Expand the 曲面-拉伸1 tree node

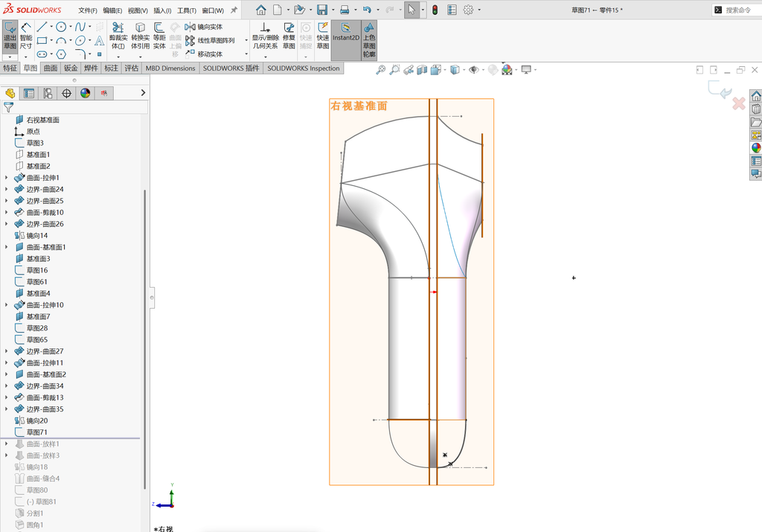(6, 178)
